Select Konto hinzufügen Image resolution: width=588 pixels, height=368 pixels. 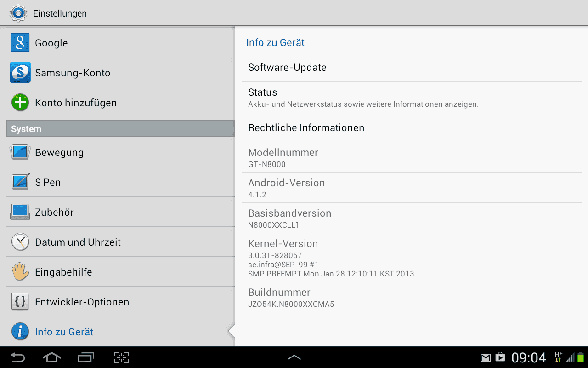click(120, 102)
